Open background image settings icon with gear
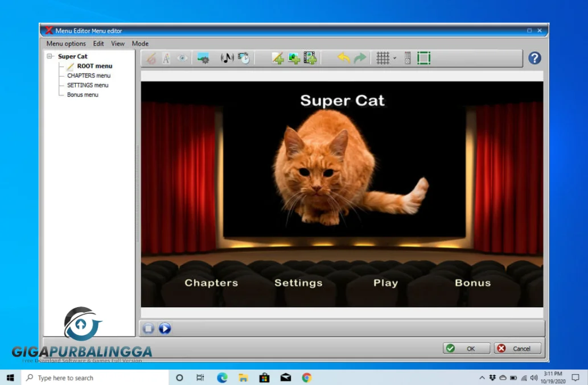588x385 pixels. (x=203, y=58)
